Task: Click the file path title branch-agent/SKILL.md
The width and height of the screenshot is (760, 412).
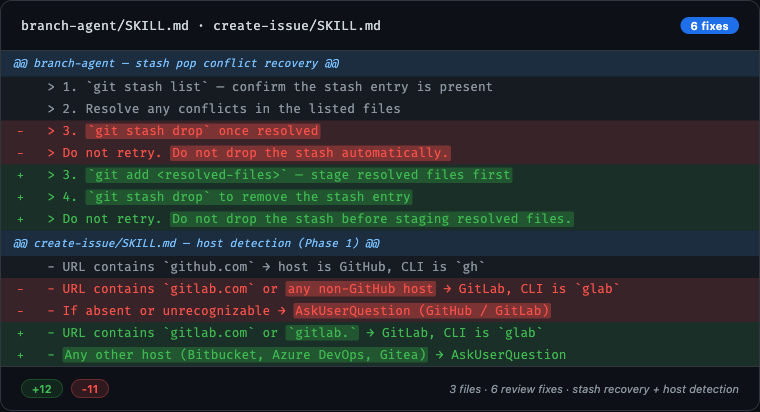Action: pyautogui.click(x=105, y=26)
